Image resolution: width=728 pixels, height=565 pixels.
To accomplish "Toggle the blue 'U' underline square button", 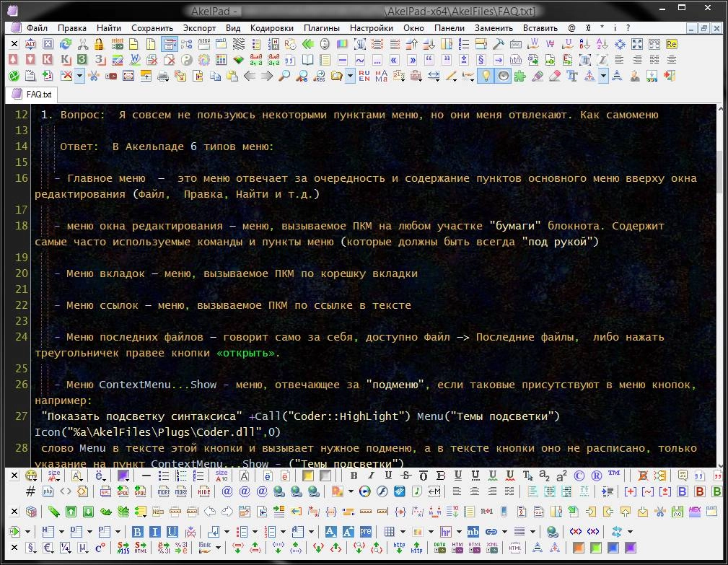I will tap(172, 532).
